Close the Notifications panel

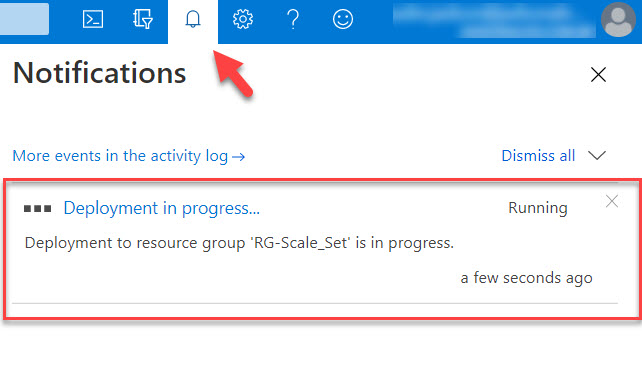(598, 74)
